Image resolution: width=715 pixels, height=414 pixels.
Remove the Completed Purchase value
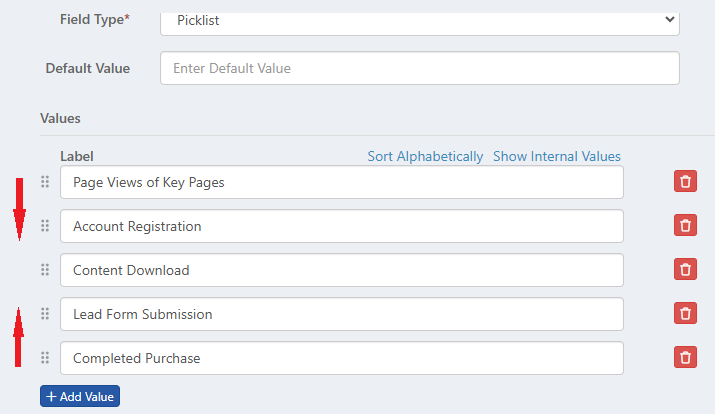tap(685, 358)
